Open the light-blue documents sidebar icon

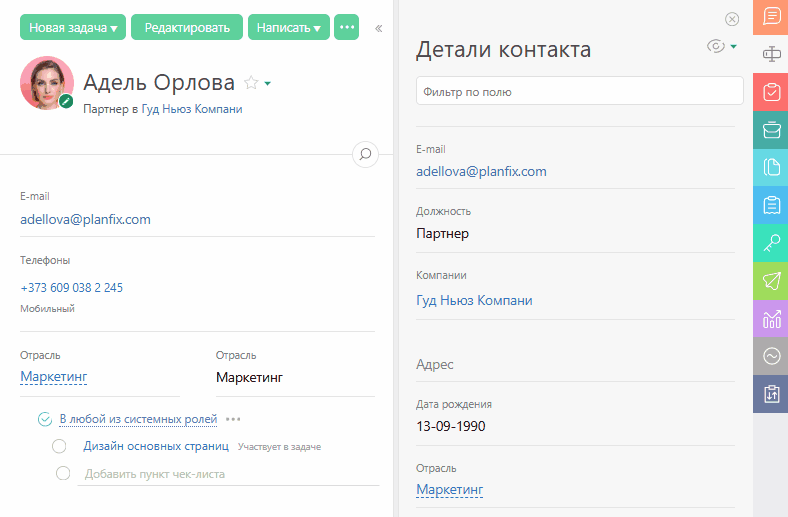click(x=771, y=167)
